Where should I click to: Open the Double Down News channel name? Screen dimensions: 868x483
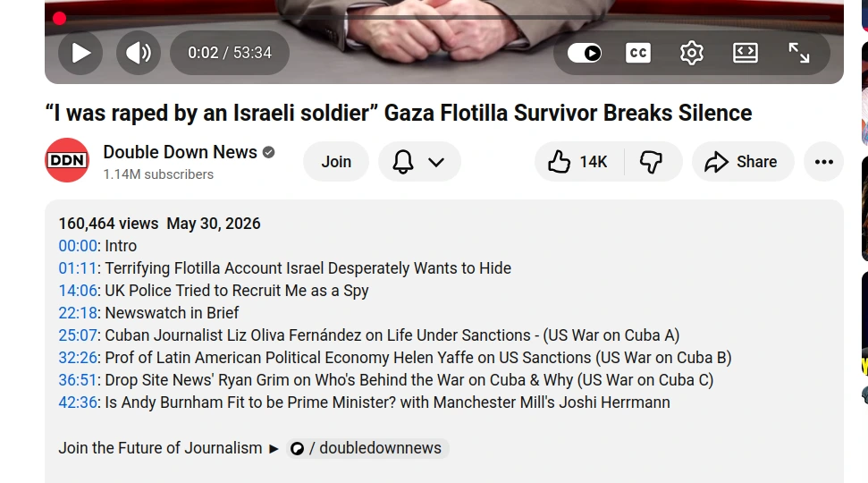point(180,152)
